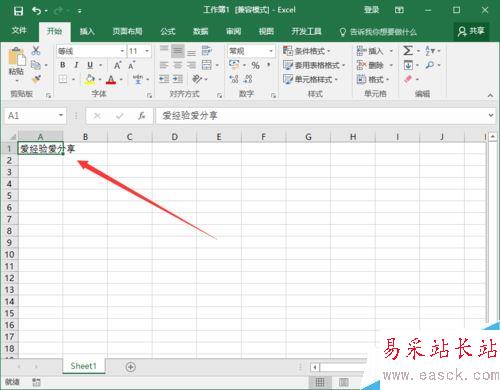Click the Tell me search box
The height and width of the screenshot is (390, 500).
[378, 32]
